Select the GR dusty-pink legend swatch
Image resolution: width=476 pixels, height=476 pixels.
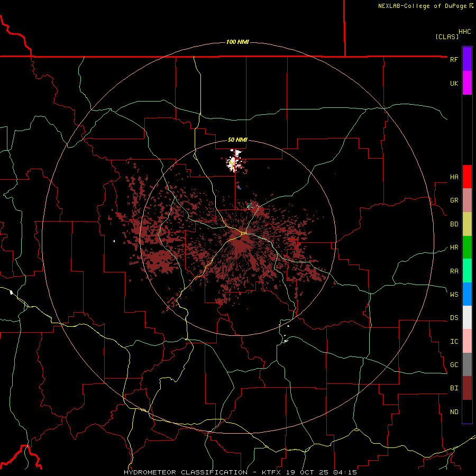467,200
